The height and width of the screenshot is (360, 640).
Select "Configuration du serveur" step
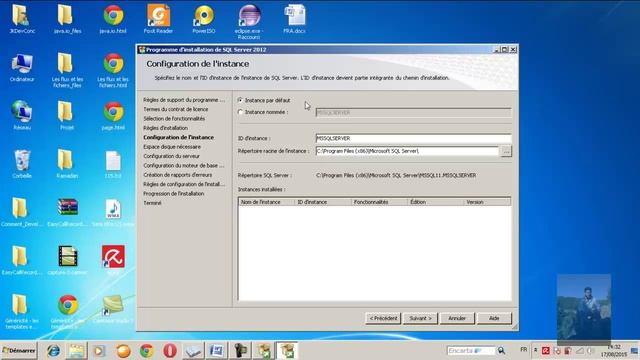tap(171, 156)
